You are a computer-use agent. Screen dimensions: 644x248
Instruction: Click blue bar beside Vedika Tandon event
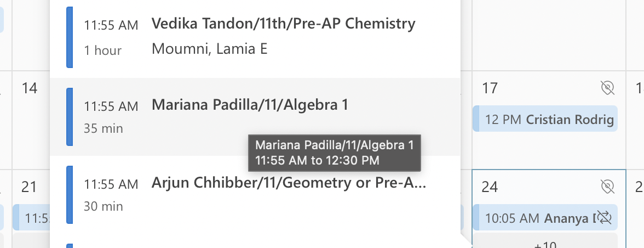click(x=70, y=37)
